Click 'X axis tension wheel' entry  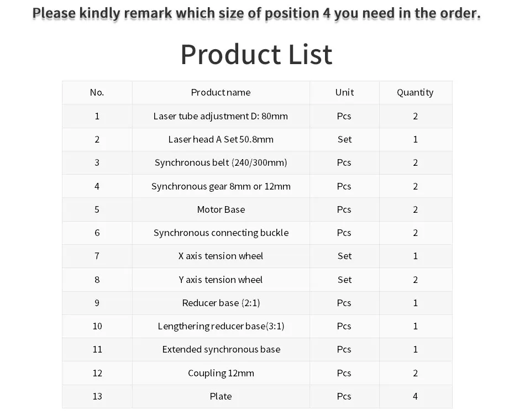(221, 256)
